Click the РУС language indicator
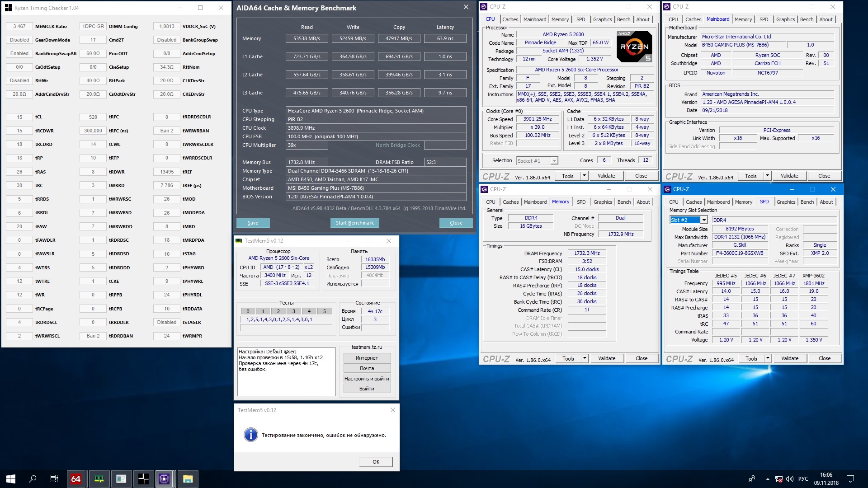 coord(803,479)
